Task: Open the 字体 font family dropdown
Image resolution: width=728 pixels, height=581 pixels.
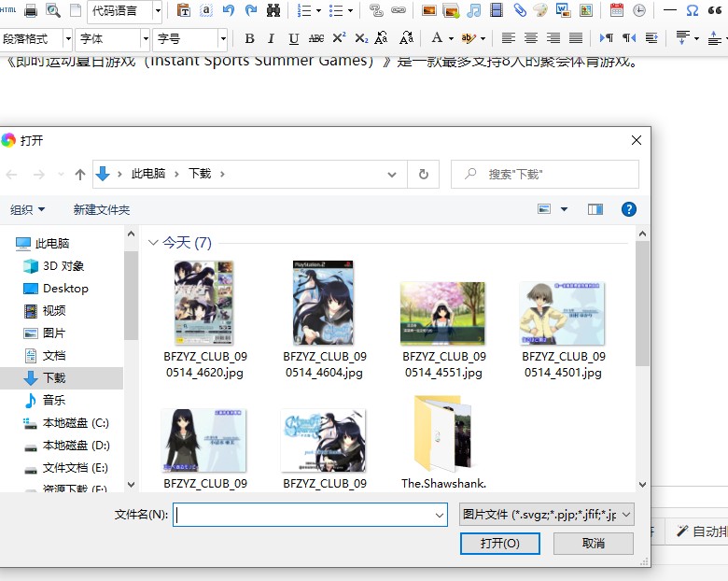Action: point(146,38)
